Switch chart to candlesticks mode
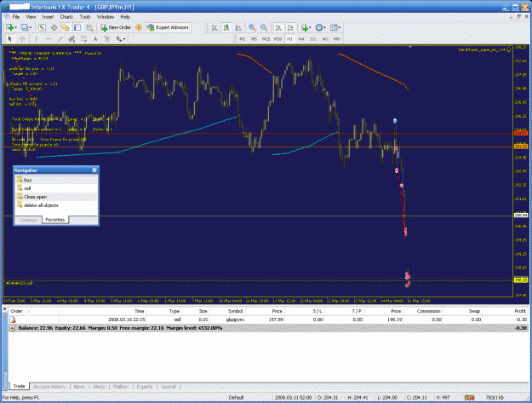 click(226, 27)
